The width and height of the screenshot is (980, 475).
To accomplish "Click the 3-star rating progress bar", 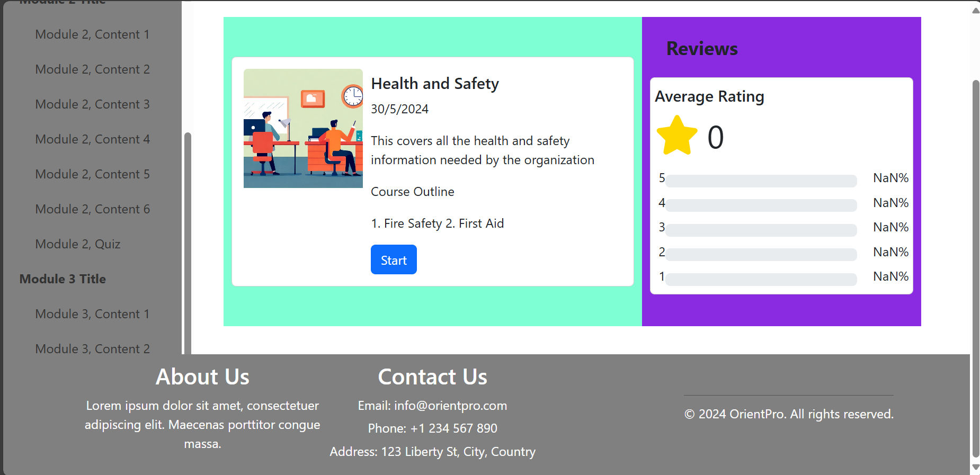I will pyautogui.click(x=761, y=230).
